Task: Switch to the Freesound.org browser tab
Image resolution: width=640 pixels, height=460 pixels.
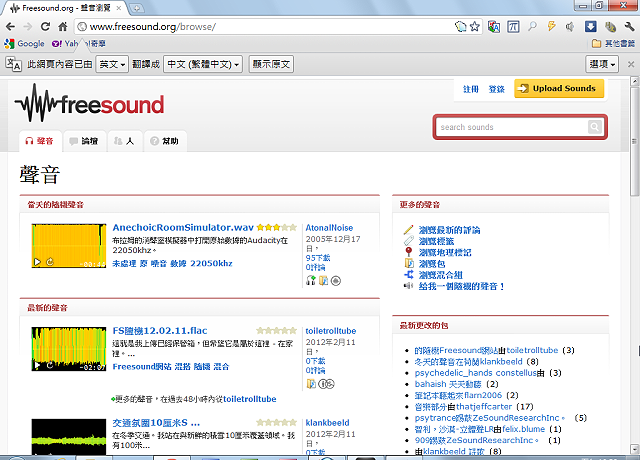Action: pos(65,8)
